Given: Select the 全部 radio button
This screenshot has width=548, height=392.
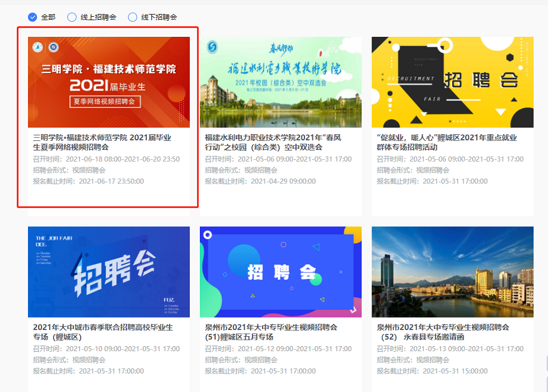Looking at the screenshot, I should [32, 17].
